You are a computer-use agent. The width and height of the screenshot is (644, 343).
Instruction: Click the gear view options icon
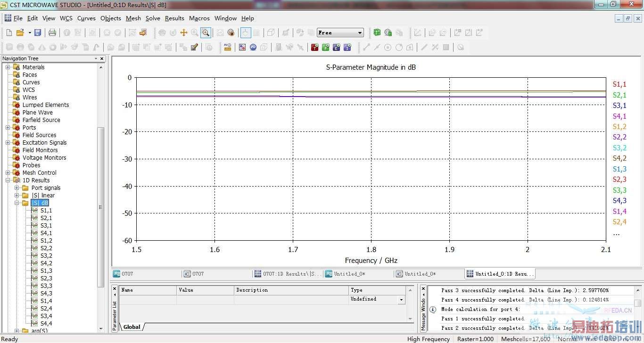pos(231,33)
